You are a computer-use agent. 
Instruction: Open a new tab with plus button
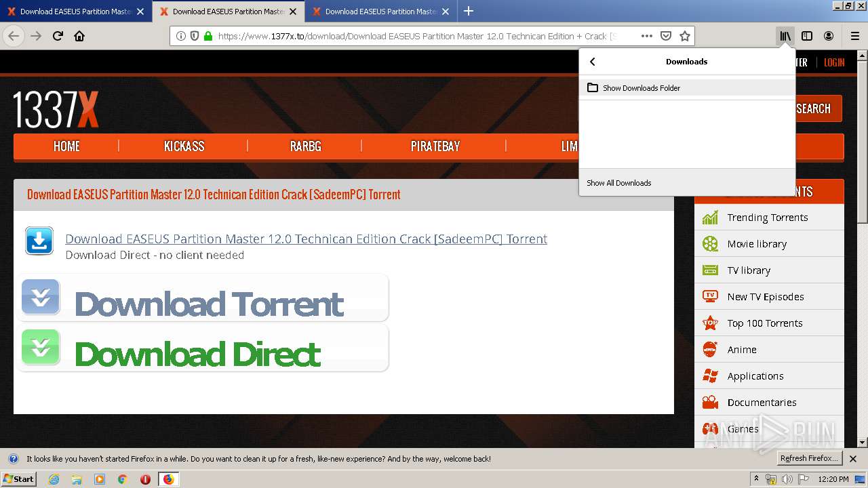[468, 11]
